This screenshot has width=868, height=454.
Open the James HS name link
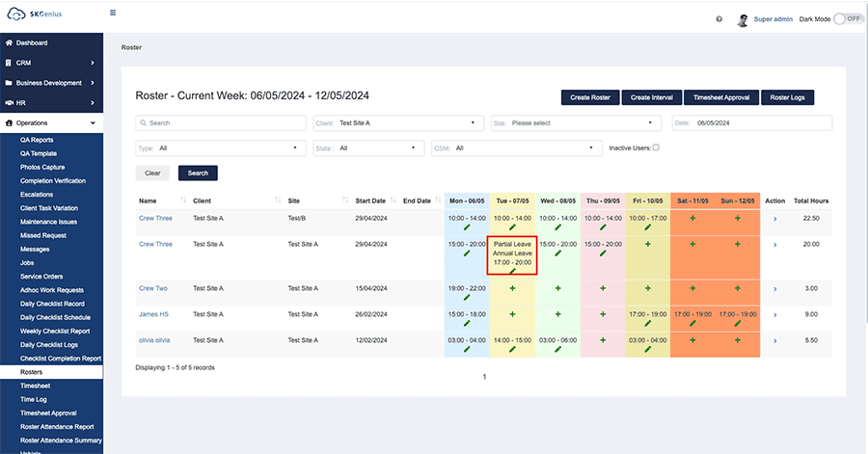(x=153, y=314)
